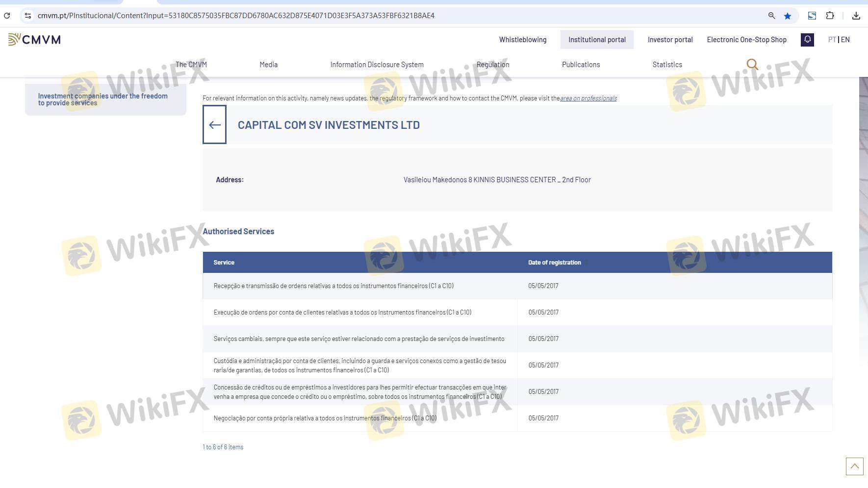Go back with the left arrow button

214,124
